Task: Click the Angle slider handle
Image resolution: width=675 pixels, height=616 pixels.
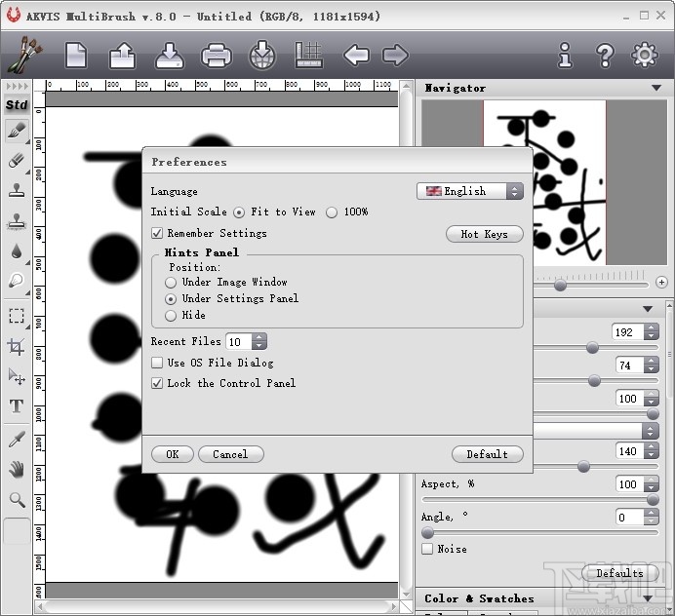Action: click(427, 532)
